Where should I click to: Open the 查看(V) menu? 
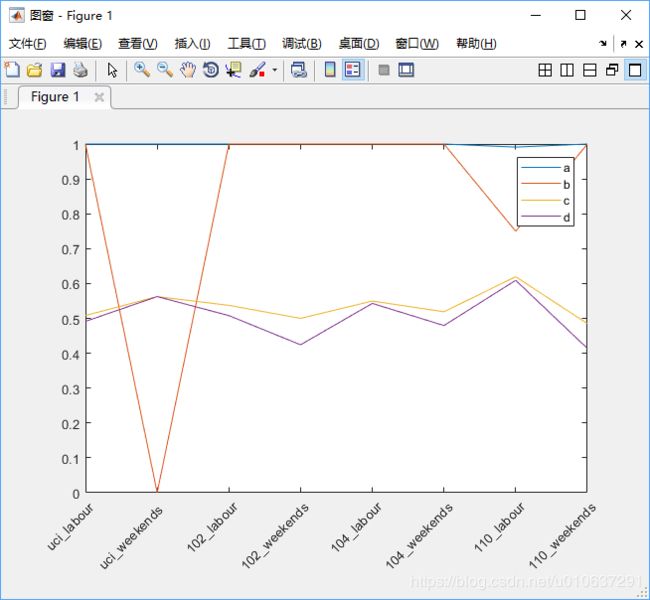pos(138,44)
